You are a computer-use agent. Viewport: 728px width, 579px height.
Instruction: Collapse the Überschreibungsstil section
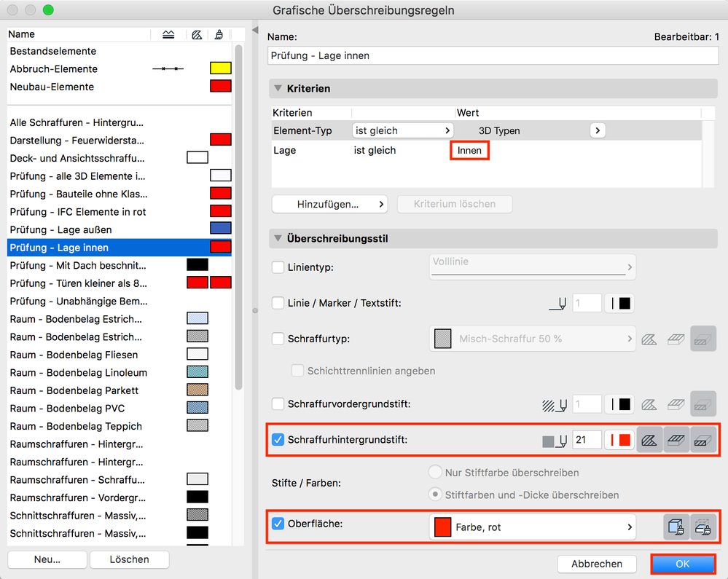[278, 238]
